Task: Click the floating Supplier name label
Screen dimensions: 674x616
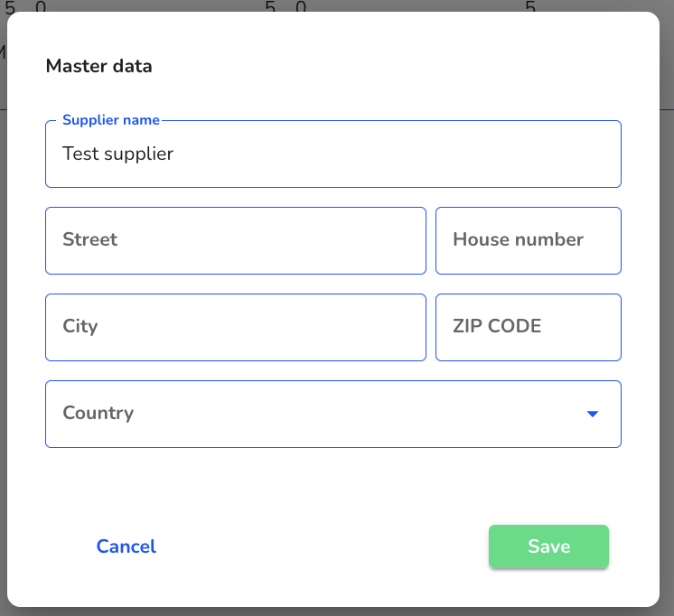Action: [x=111, y=120]
